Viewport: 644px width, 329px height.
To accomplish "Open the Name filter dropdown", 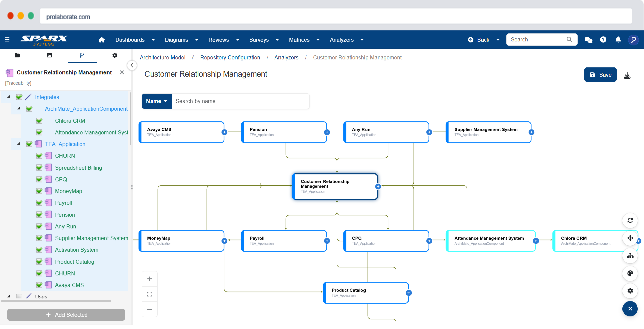I will 157,101.
